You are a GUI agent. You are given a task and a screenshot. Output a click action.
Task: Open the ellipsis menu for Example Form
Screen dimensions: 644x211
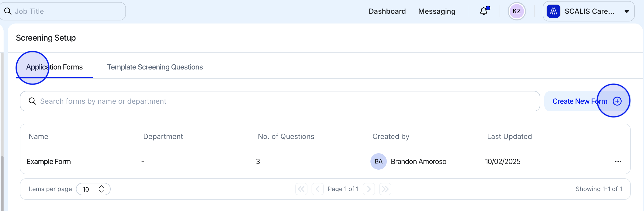coord(618,161)
